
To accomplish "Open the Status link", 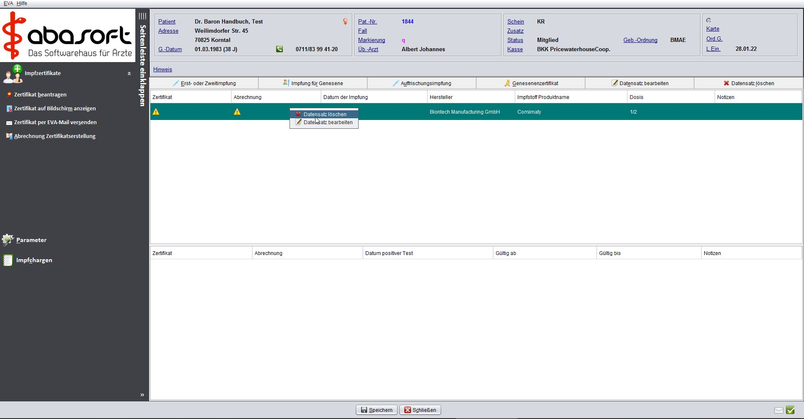I will tap(515, 40).
